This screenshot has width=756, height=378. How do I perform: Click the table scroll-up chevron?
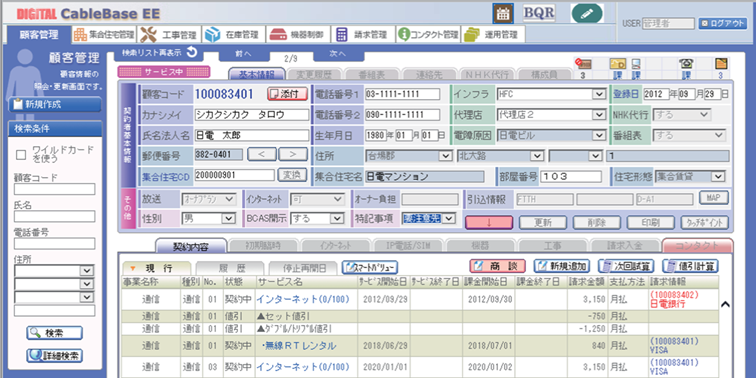[x=725, y=304]
